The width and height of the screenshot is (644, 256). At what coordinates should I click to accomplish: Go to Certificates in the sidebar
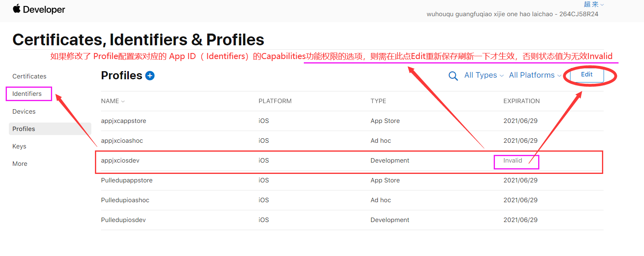tap(29, 76)
